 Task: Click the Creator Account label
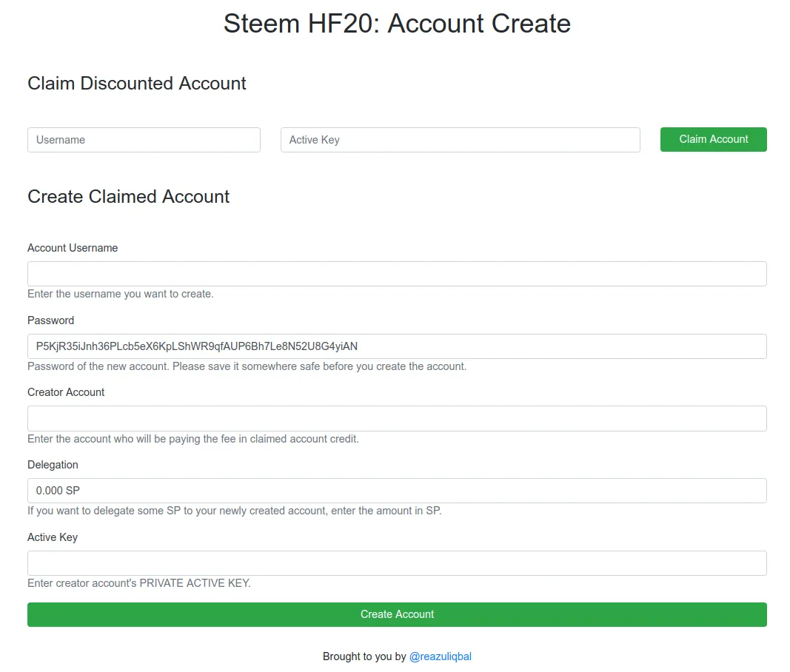tap(66, 392)
